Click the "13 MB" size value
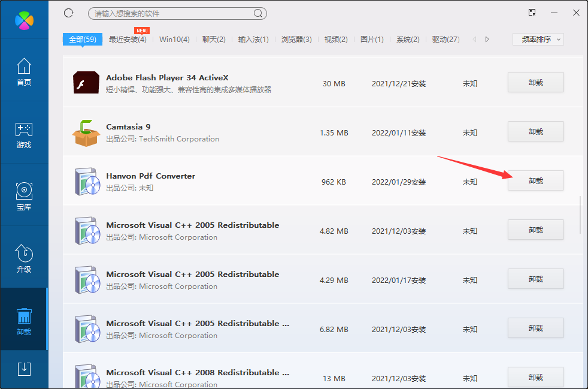Screen dimensions: 588x389 pyautogui.click(x=334, y=379)
